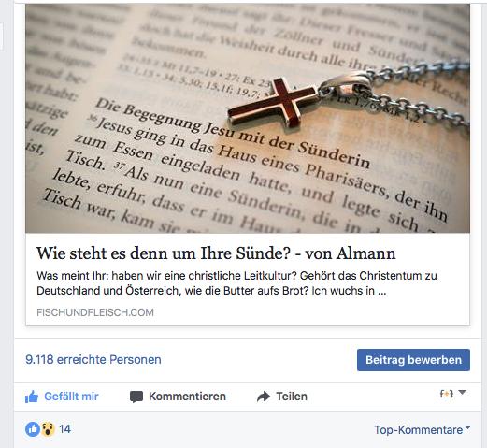Click the FISCHUNDFLEISCH.COM domain text
This screenshot has height=448, width=487.
[x=95, y=312]
